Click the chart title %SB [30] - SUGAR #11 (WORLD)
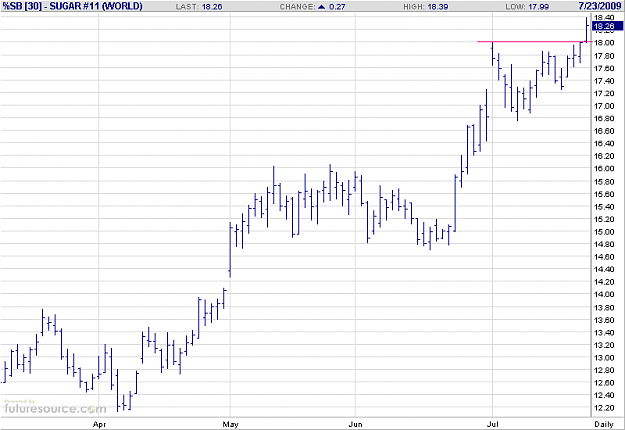This screenshot has width=625, height=430. [x=73, y=6]
